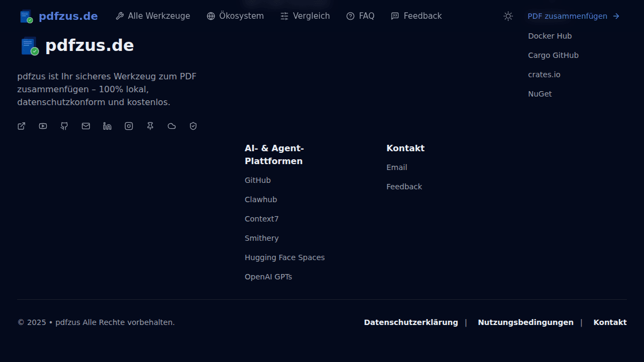Click the large pdfzus.de footer logo icon
This screenshot has height=362, width=644.
(x=30, y=46)
